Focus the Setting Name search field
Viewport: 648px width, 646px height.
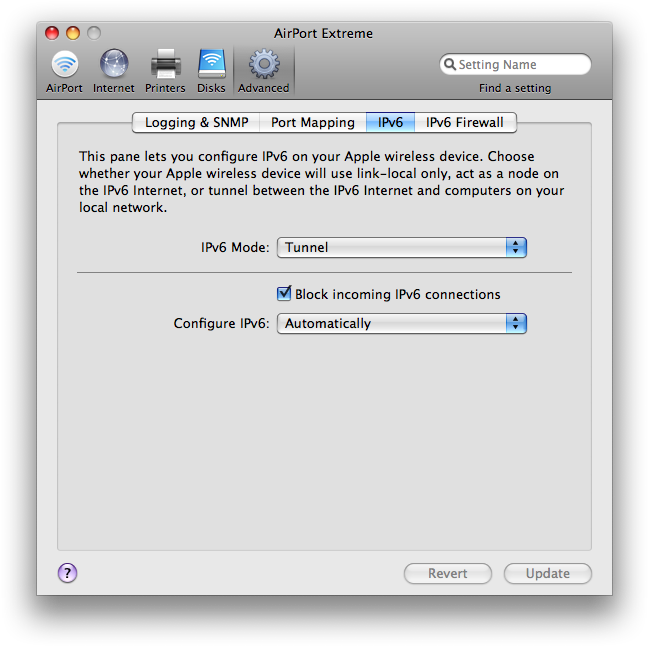click(515, 64)
